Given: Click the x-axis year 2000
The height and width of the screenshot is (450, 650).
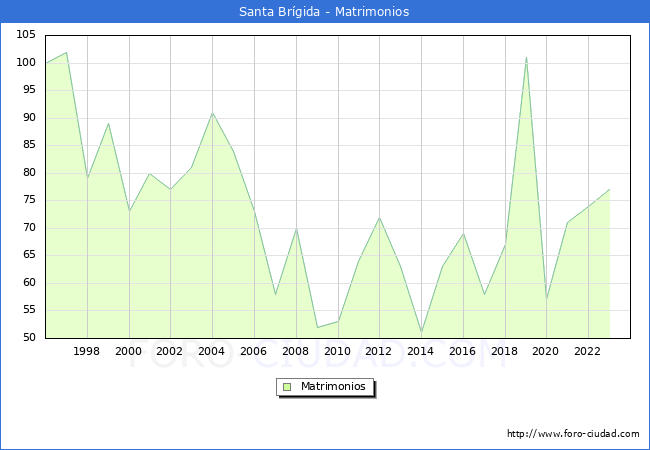Looking at the screenshot, I should (129, 351).
